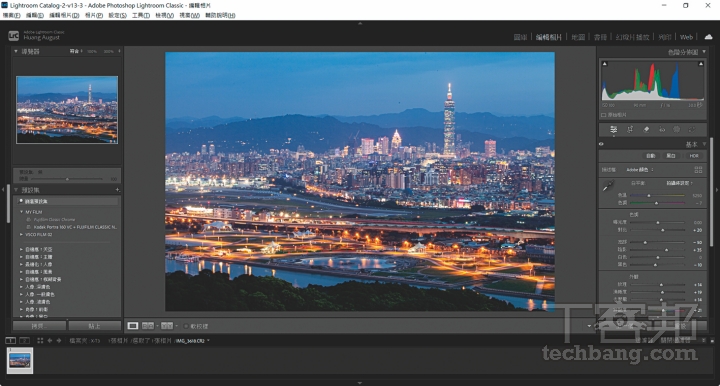Viewport: 720px width, 386px height.
Task: Switch to before/after side-by-side view
Action: [x=148, y=326]
